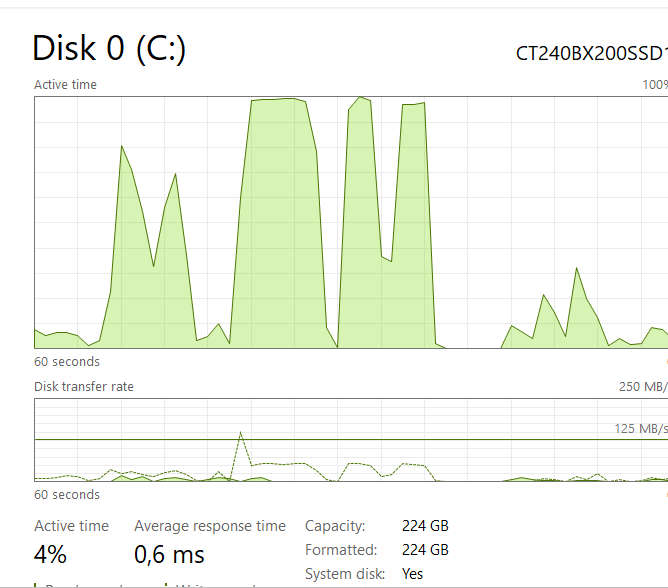Click the 0,6 ms response time value
The image size is (668, 588).
(x=169, y=554)
